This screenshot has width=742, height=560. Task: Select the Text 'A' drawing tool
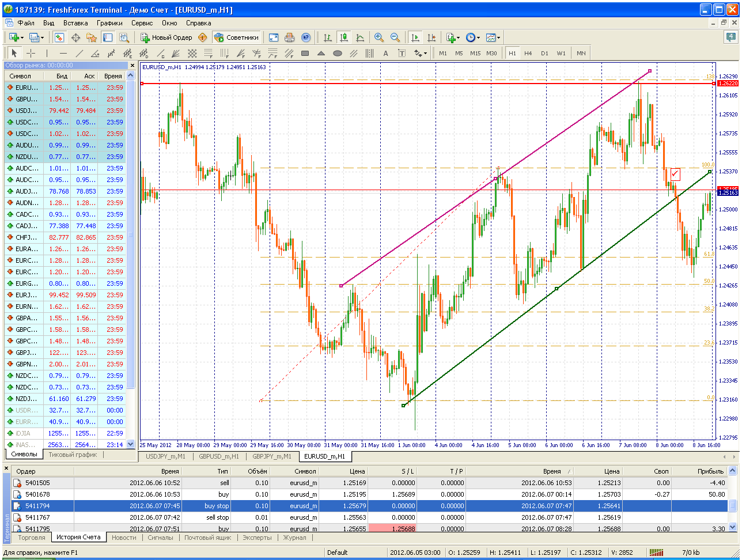tap(386, 53)
